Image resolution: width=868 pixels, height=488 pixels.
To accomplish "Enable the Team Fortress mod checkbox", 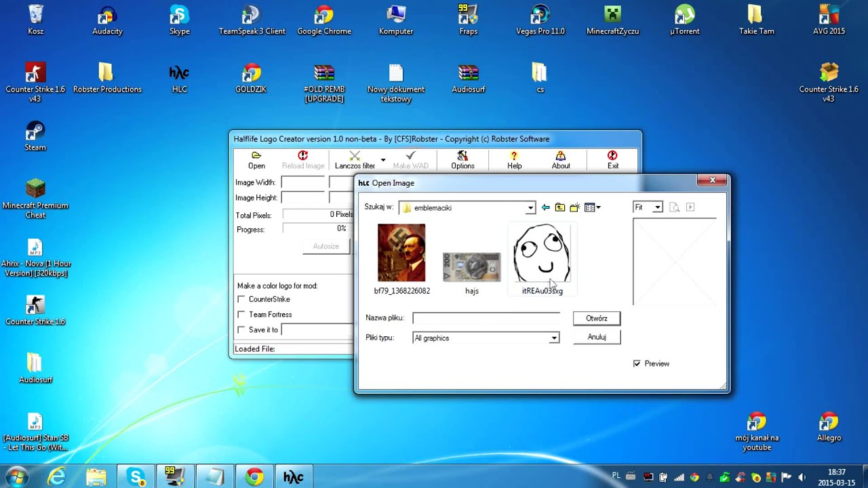I will [241, 314].
